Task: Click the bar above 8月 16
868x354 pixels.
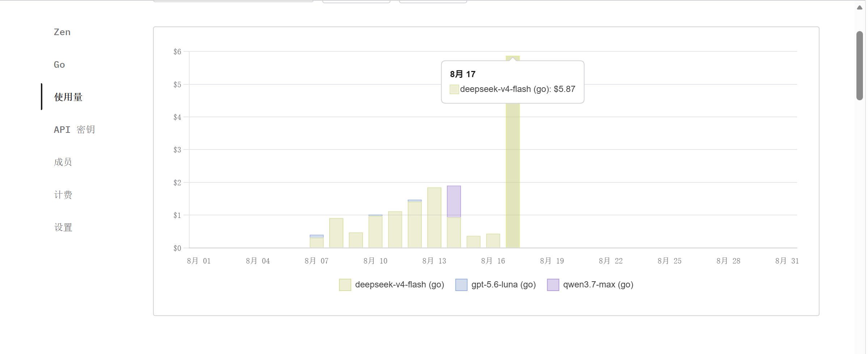Action: (493, 241)
